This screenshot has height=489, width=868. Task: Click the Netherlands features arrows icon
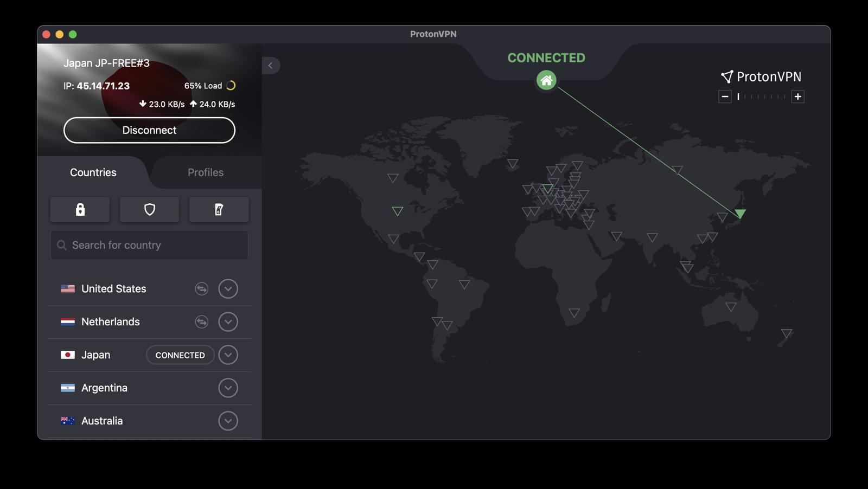coord(202,322)
